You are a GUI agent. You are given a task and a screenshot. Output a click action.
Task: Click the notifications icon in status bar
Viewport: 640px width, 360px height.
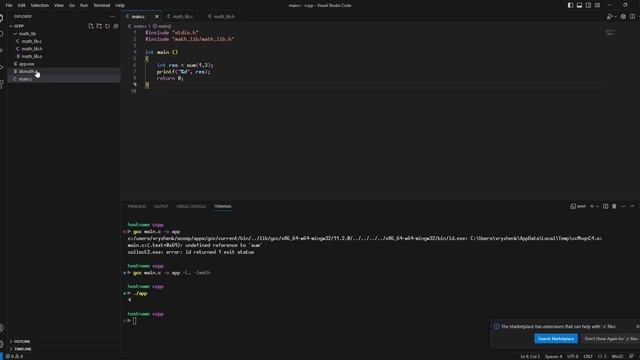click(x=631, y=356)
